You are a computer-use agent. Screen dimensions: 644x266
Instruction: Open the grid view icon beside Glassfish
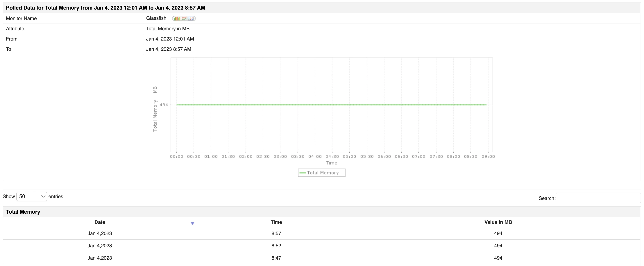coord(191,18)
